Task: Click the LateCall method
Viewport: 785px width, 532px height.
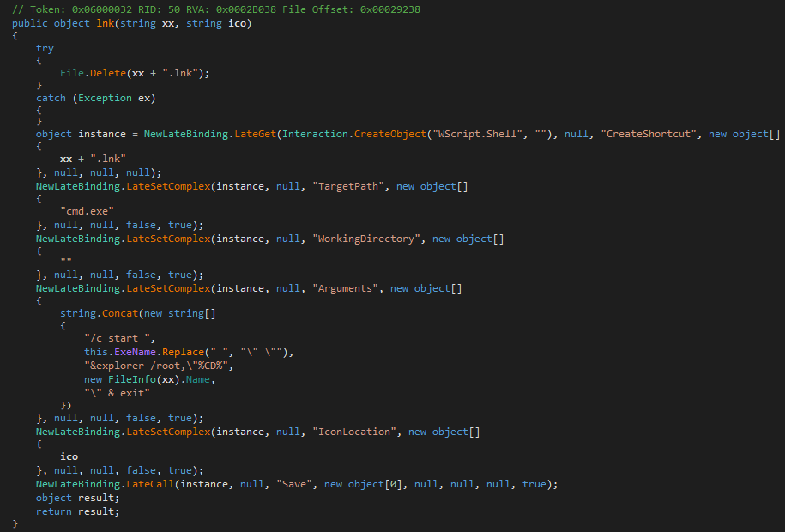Action: 150,485
